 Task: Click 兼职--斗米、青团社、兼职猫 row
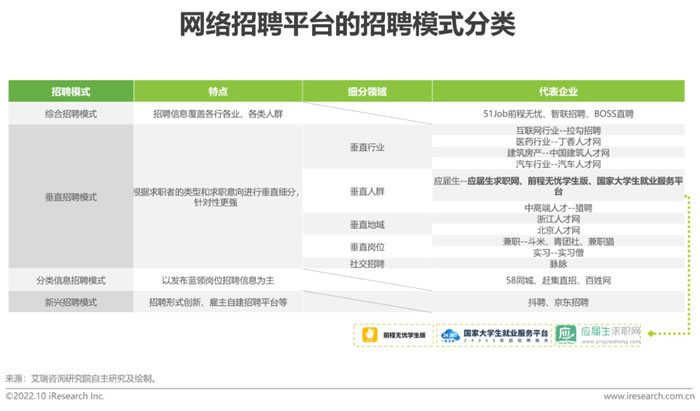558,241
